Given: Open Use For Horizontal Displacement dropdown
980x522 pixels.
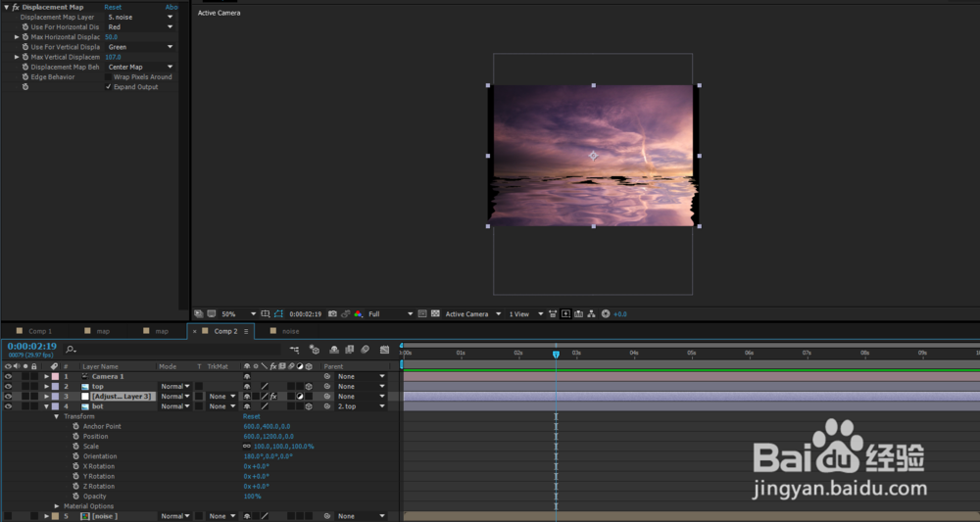Looking at the screenshot, I should click(x=140, y=26).
